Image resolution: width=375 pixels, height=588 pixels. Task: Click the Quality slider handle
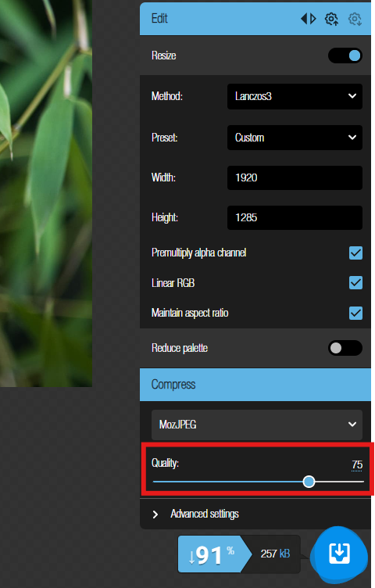(x=309, y=482)
